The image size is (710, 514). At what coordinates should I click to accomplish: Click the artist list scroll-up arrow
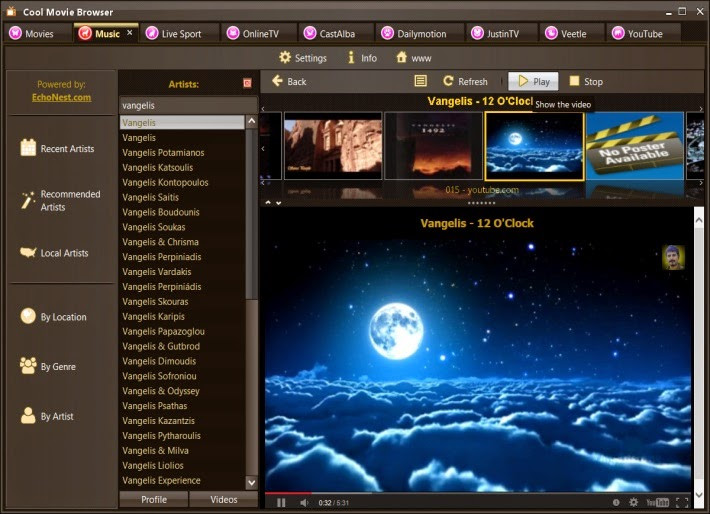coord(252,121)
